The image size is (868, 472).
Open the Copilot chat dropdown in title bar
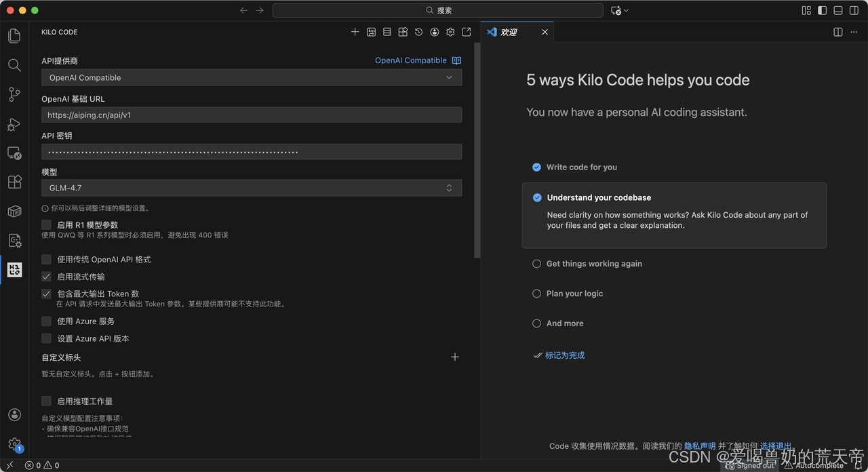[x=620, y=10]
